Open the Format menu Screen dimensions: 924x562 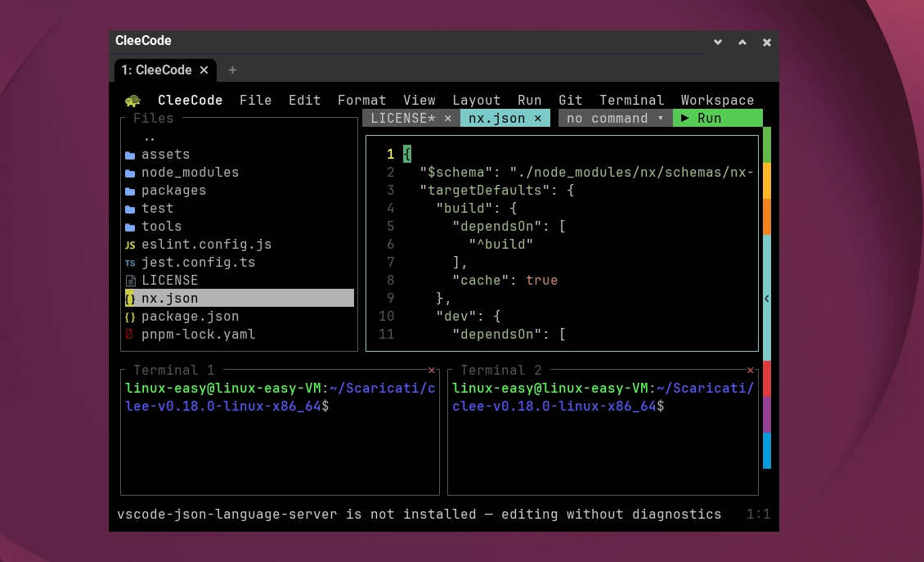coord(361,101)
